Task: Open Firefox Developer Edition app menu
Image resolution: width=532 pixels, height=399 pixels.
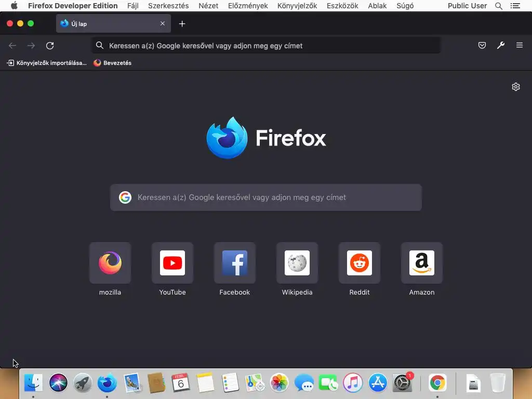Action: click(x=73, y=6)
